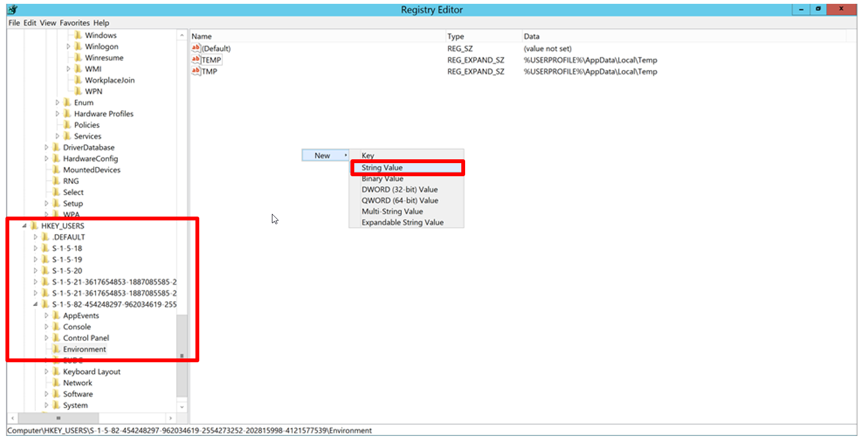
Task: Click the HardwareConfig folder icon
Action: click(x=56, y=158)
